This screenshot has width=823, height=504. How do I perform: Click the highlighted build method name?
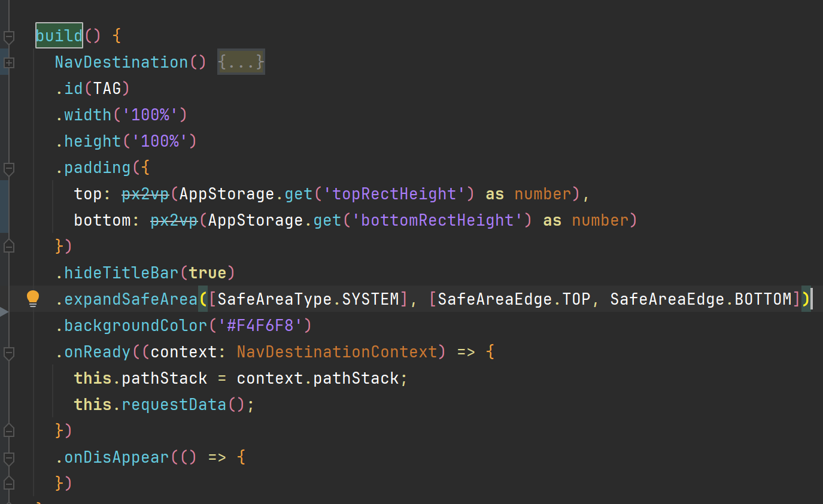coord(59,36)
